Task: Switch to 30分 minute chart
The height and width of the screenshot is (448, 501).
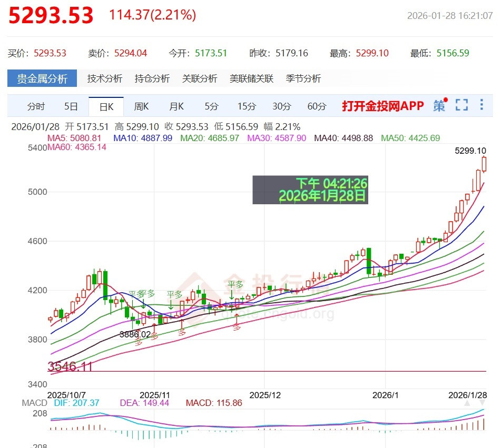Action: [x=282, y=106]
